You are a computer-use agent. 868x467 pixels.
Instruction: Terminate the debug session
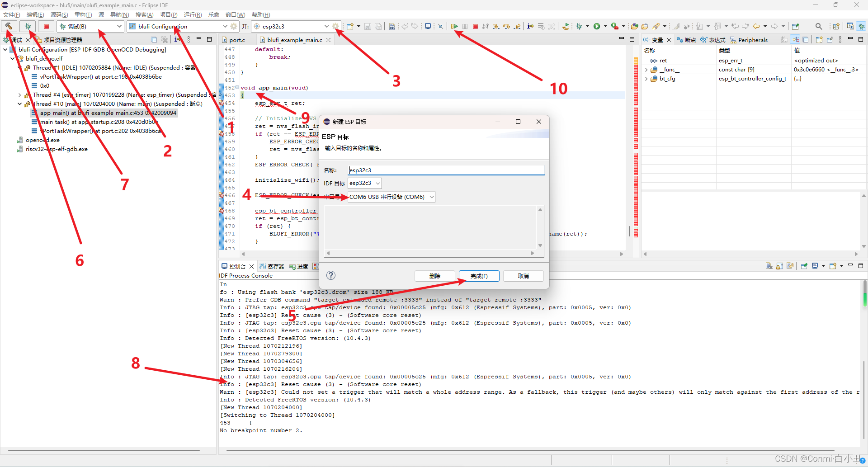tap(475, 26)
